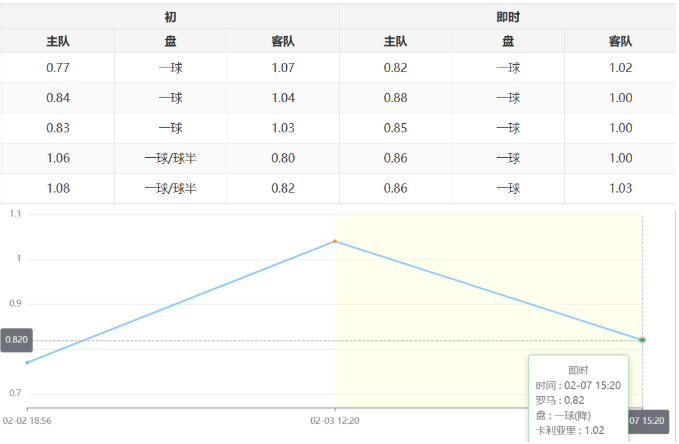Viewport: 679px width, 444px height.
Task: Select the 即时 header section
Action: coord(508,17)
